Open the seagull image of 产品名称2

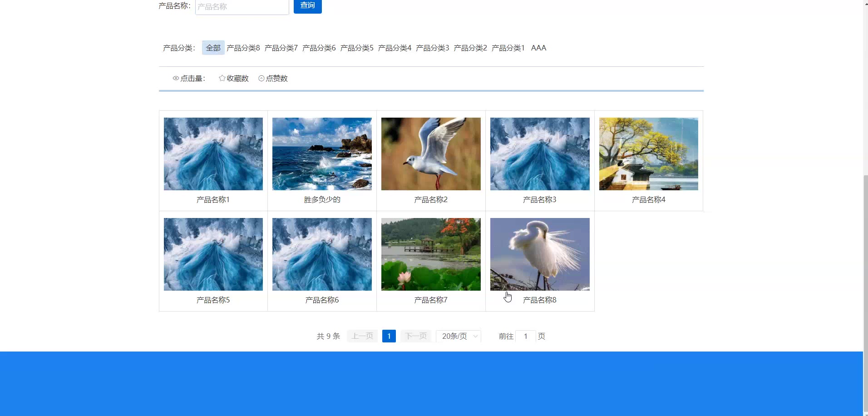431,154
